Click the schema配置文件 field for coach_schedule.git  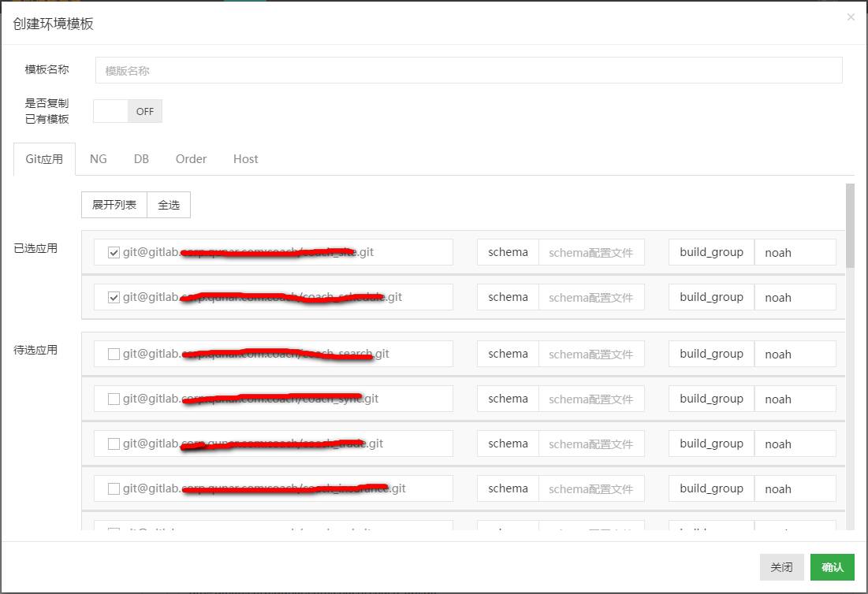(x=591, y=298)
